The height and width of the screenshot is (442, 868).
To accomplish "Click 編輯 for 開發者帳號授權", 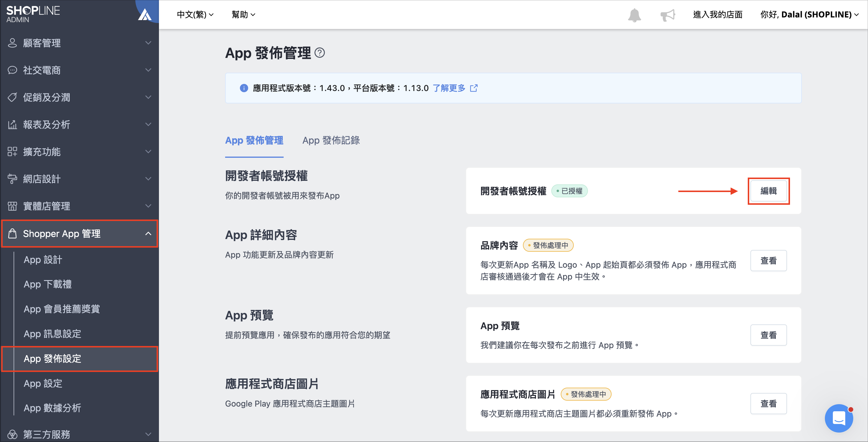I will (x=769, y=191).
